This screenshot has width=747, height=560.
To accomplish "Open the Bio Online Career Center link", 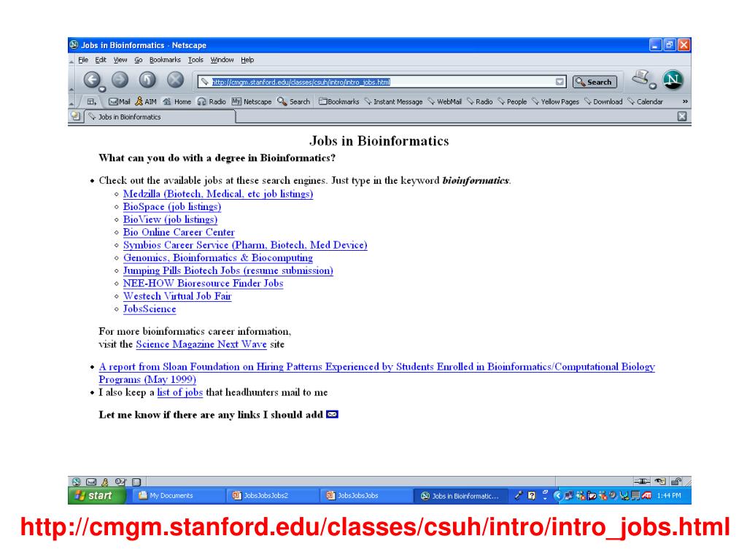I will pyautogui.click(x=179, y=233).
